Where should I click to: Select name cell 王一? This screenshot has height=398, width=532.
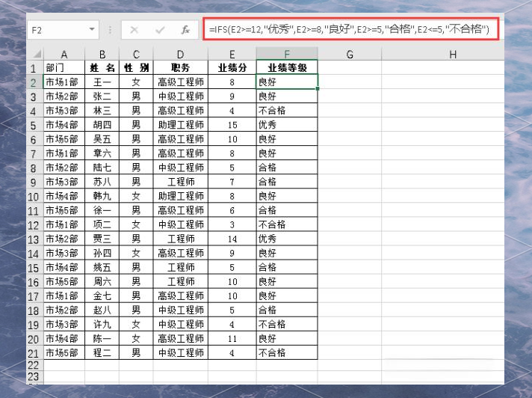point(102,82)
